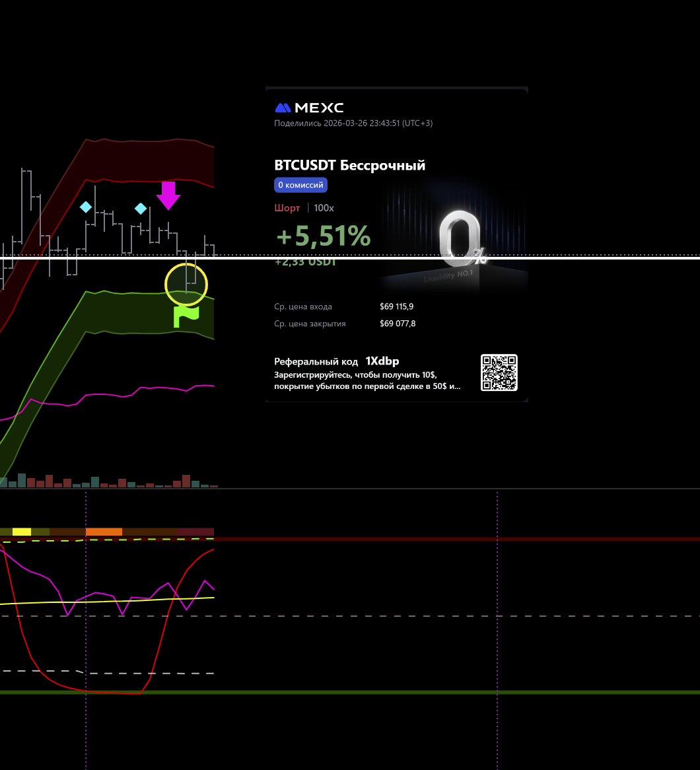Select the left cyan diamond marker
Viewport: 700px width, 770px height.
(x=86, y=207)
